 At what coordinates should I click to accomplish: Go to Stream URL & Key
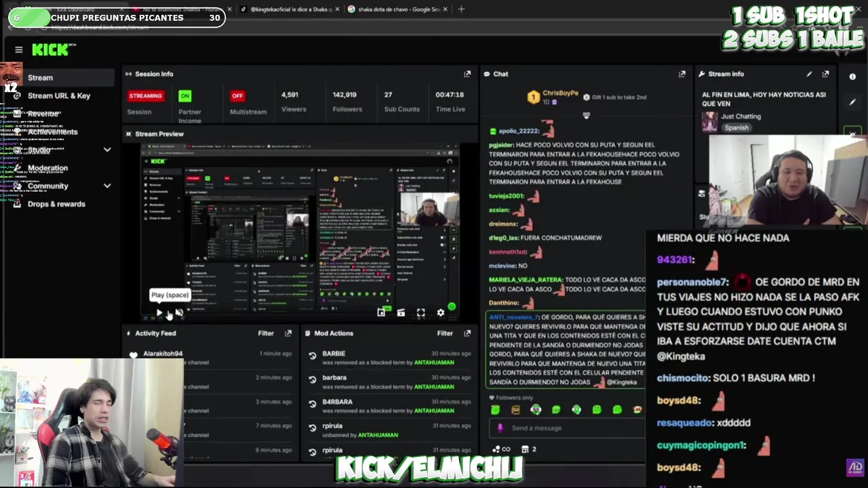pyautogui.click(x=59, y=96)
